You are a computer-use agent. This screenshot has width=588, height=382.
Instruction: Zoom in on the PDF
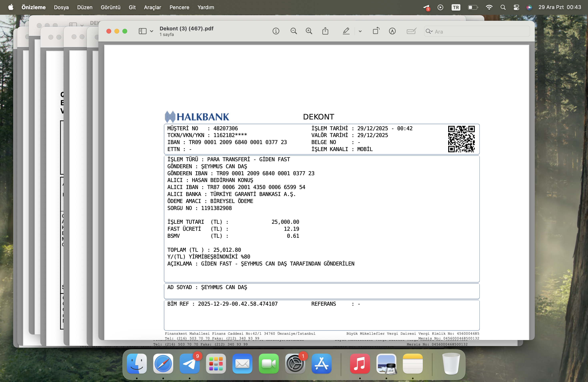(309, 31)
